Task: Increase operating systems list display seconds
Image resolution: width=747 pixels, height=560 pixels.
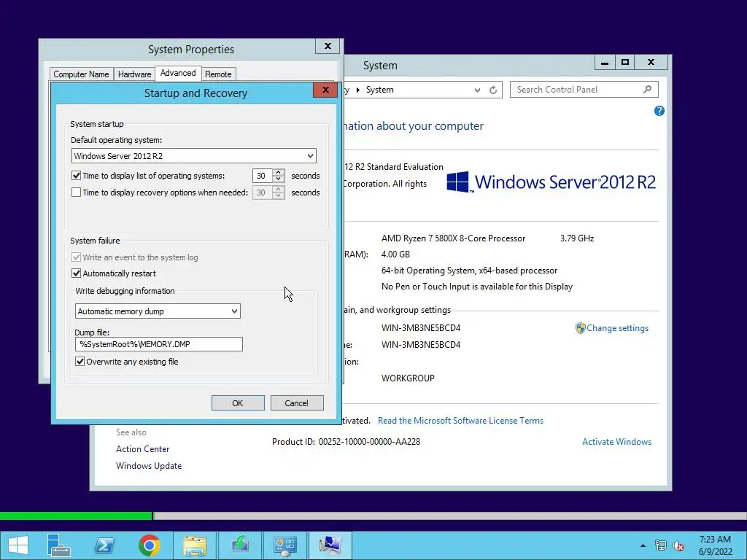Action: (279, 172)
